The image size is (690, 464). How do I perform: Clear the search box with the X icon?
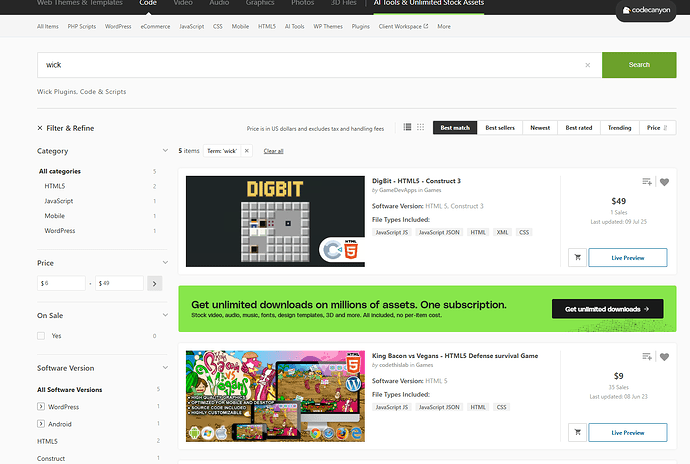(x=587, y=65)
